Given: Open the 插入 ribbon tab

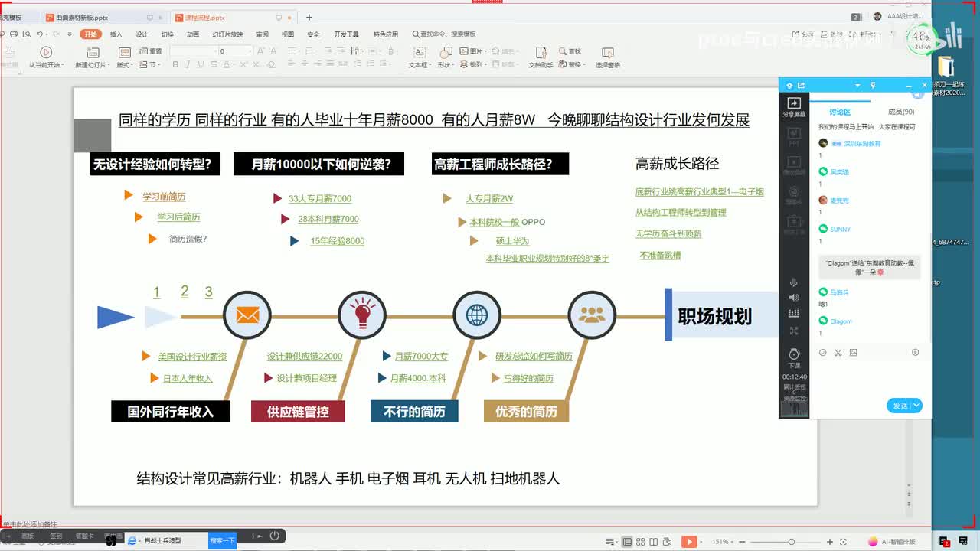Looking at the screenshot, I should (x=116, y=34).
